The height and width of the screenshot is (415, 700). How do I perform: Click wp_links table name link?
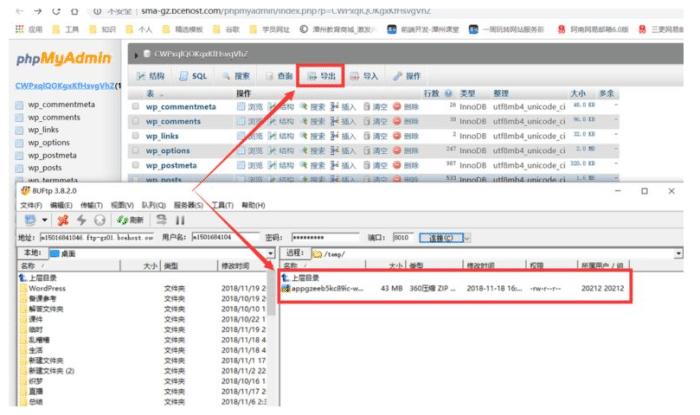tap(162, 136)
